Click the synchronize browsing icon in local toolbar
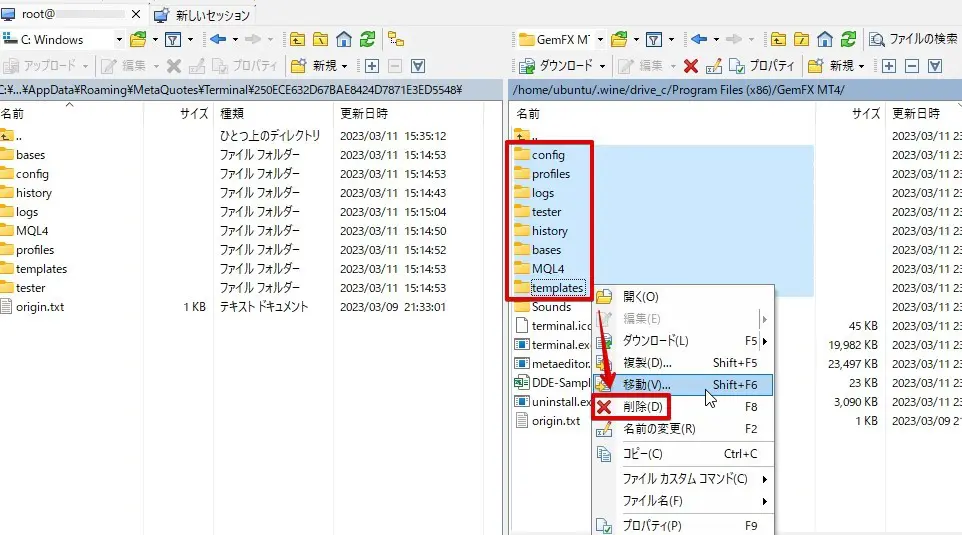 pos(396,40)
